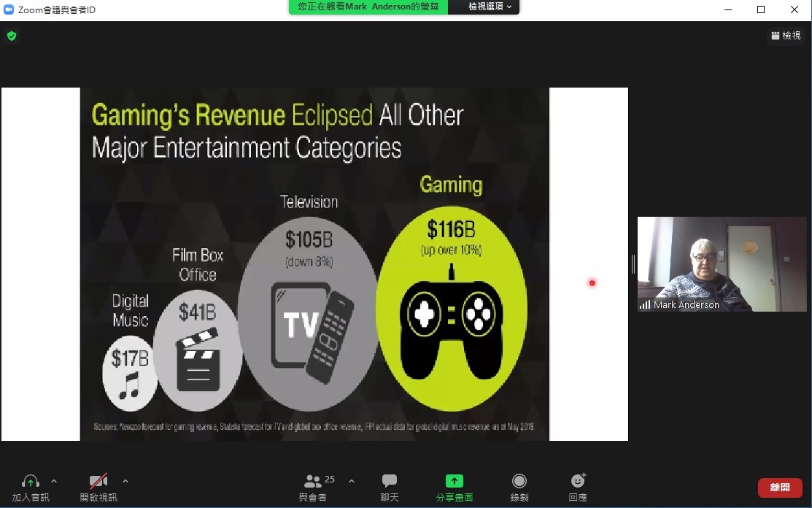Join audio using the headphone icon

coord(31,482)
